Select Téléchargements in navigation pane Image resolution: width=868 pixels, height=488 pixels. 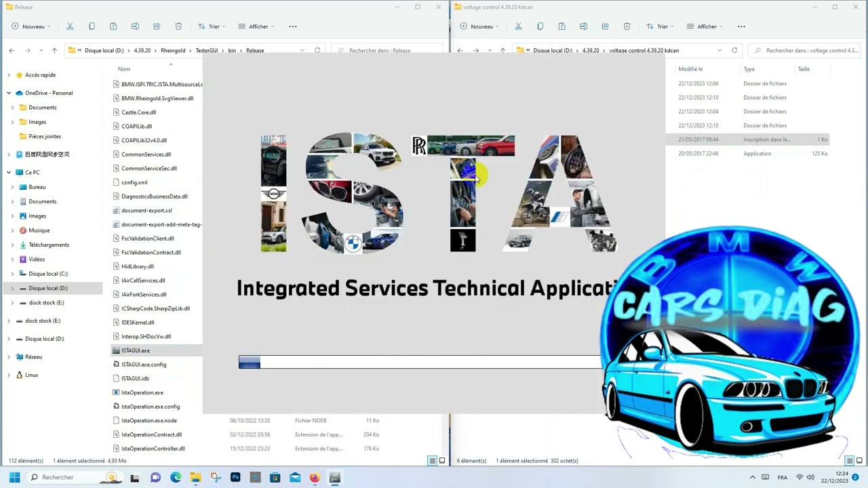tap(49, 245)
